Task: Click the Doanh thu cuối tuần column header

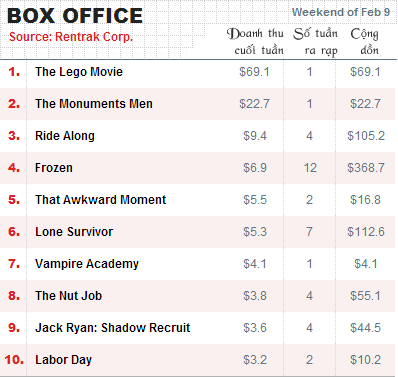Action: click(x=255, y=42)
